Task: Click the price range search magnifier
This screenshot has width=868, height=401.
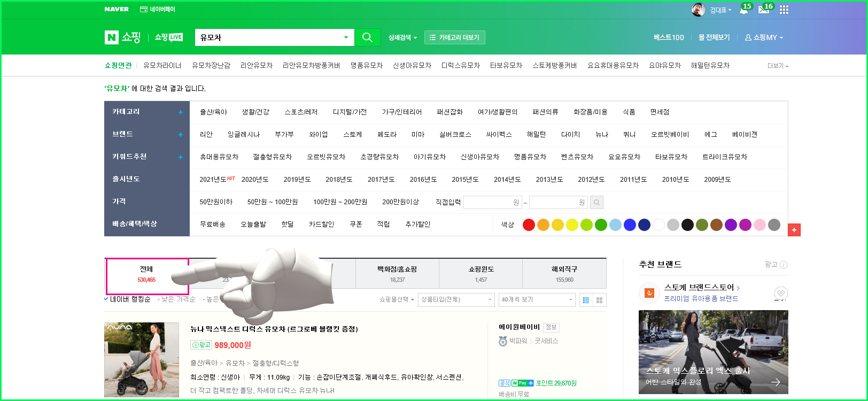Action: pyautogui.click(x=597, y=202)
